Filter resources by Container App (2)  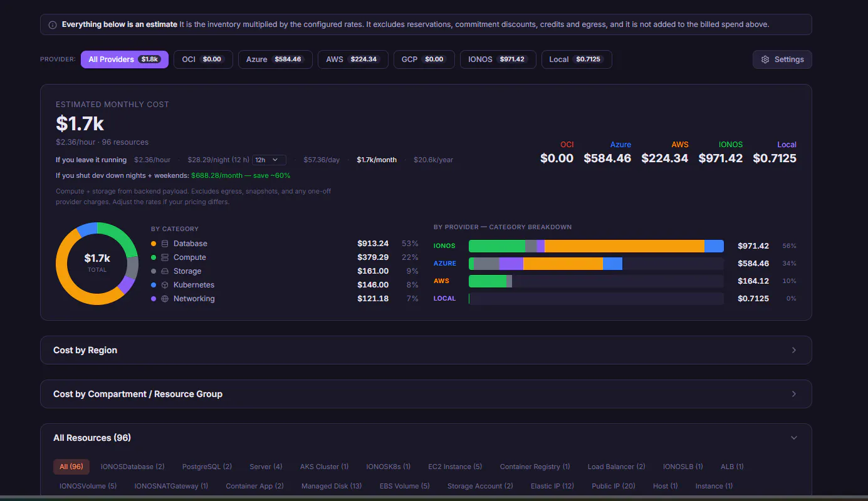point(255,486)
